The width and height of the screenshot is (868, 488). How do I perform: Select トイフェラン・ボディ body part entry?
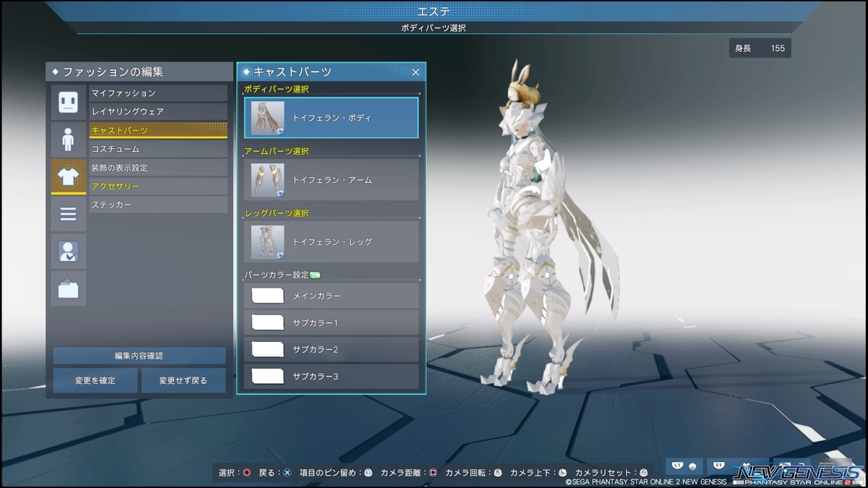coord(331,118)
